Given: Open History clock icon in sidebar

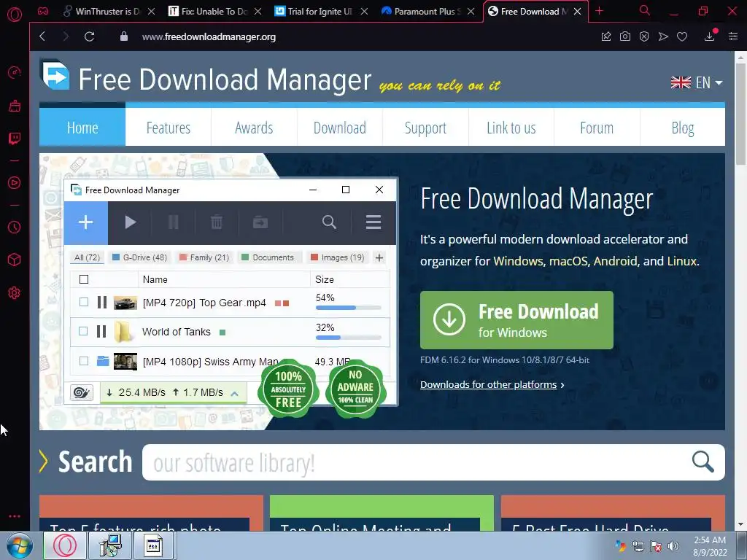Looking at the screenshot, I should pyautogui.click(x=15, y=227).
